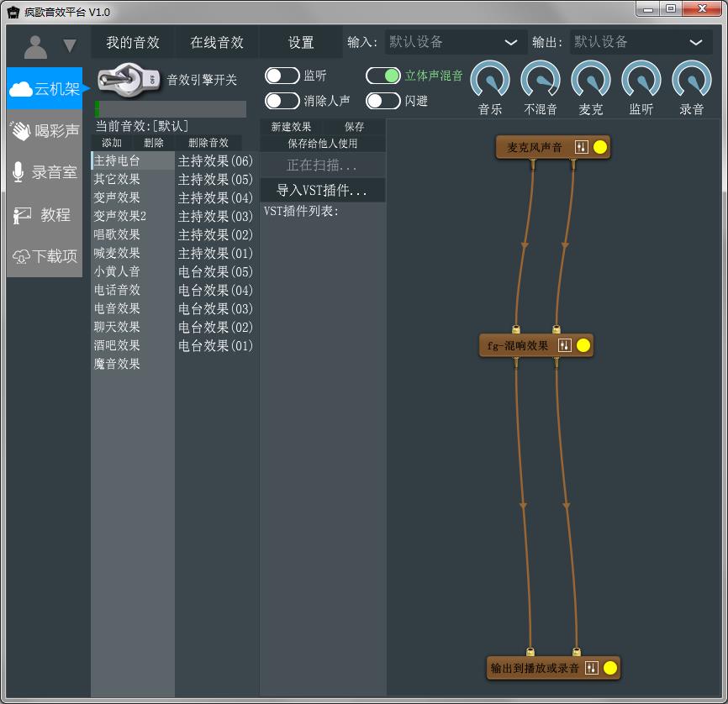Enable the 监听 monitoring toggle
This screenshot has height=704, width=728.
click(x=282, y=76)
